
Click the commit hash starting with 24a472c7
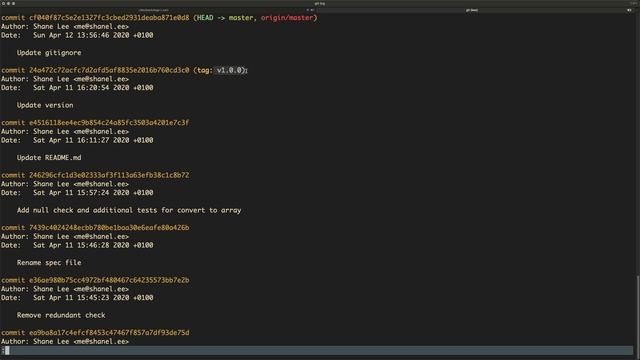[x=109, y=70]
